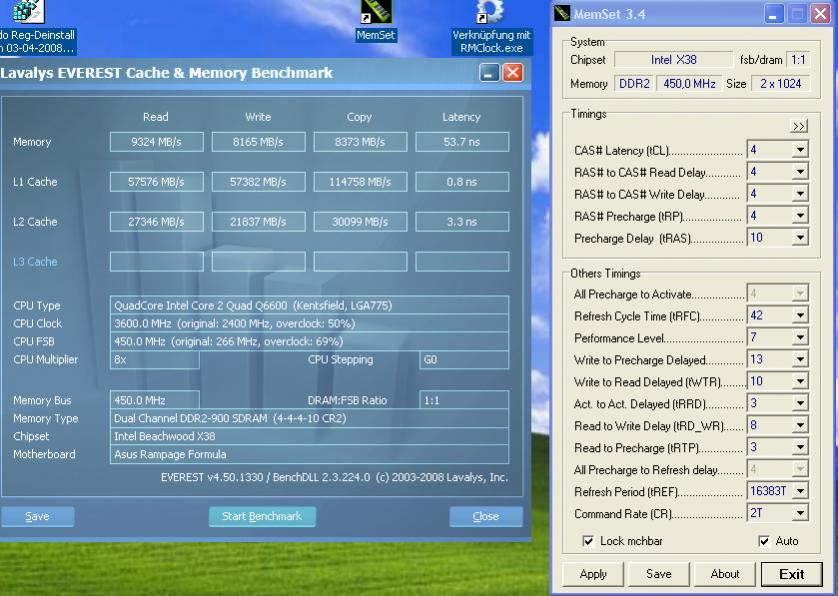
Task: Open RAS# to CAS# Write Delay dropdown
Action: click(x=800, y=193)
